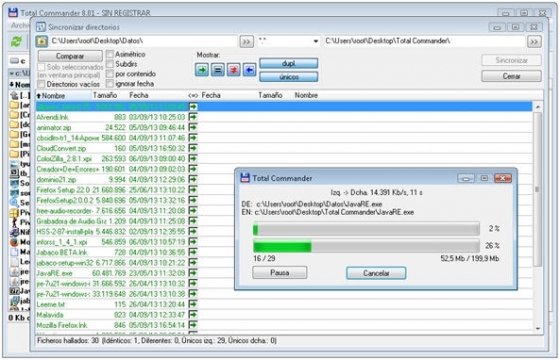
Task: Click the total progress bar at 26%
Action: coord(366,246)
